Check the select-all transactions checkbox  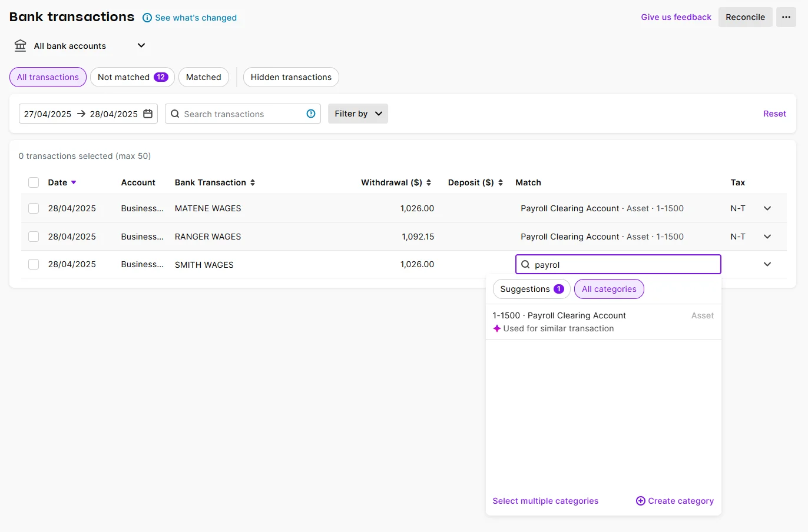[x=34, y=182]
